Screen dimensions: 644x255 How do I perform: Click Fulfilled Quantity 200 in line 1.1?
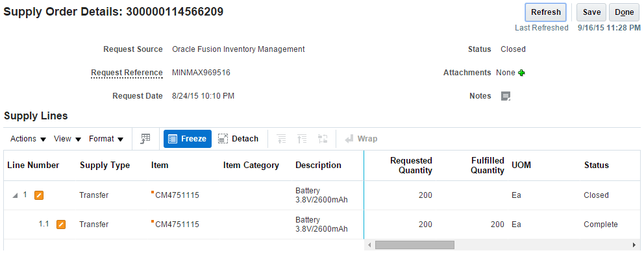[497, 225]
